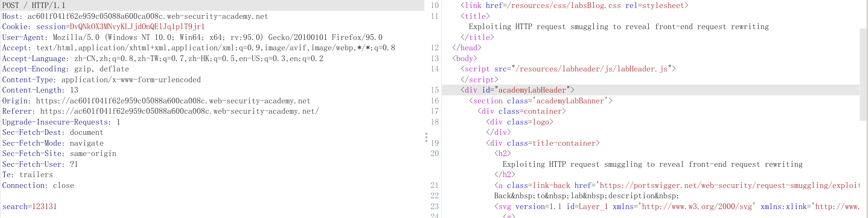Select the 'POST / HTTP/1.1' request line
The width and height of the screenshot is (868, 218).
tap(34, 5)
